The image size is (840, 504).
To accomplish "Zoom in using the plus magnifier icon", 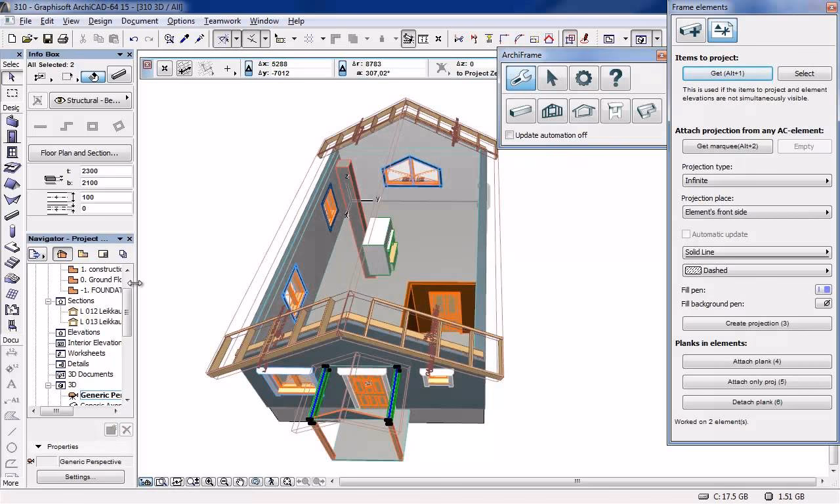I will pyautogui.click(x=209, y=482).
